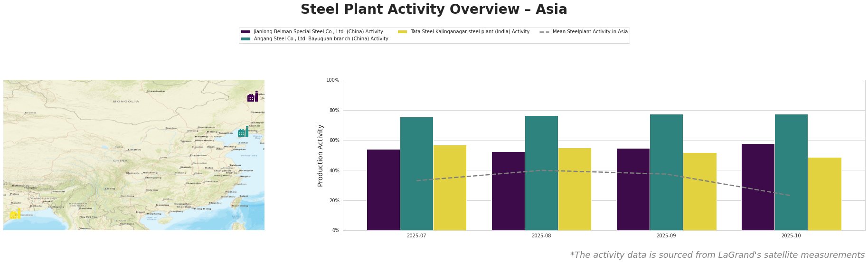This screenshot has height=263, width=868.
Task: Select the Mean Steelplant Activity legend label
Action: coord(590,32)
